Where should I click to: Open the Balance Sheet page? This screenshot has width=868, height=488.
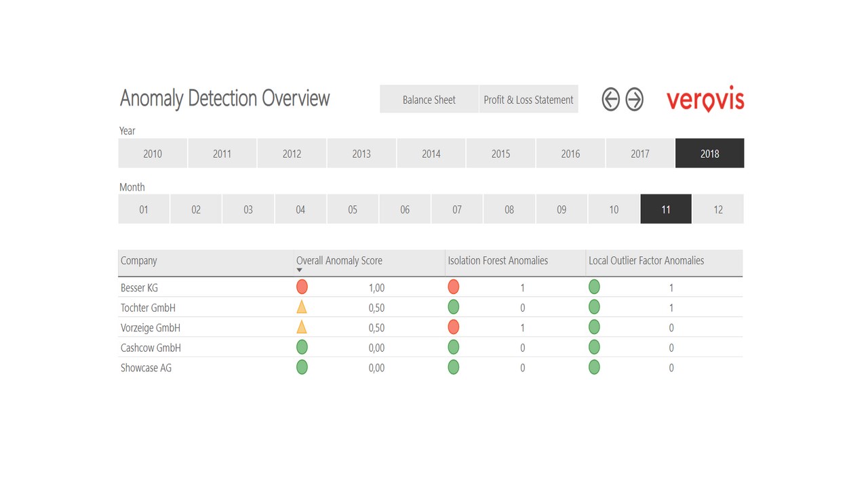click(429, 99)
